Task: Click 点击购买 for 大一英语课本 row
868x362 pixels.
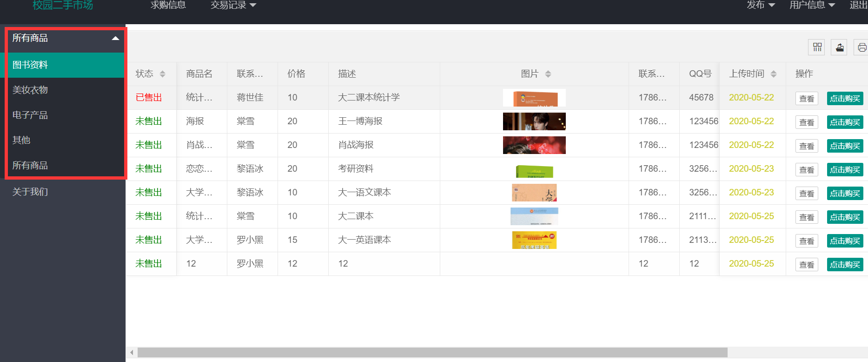Action: click(x=845, y=241)
